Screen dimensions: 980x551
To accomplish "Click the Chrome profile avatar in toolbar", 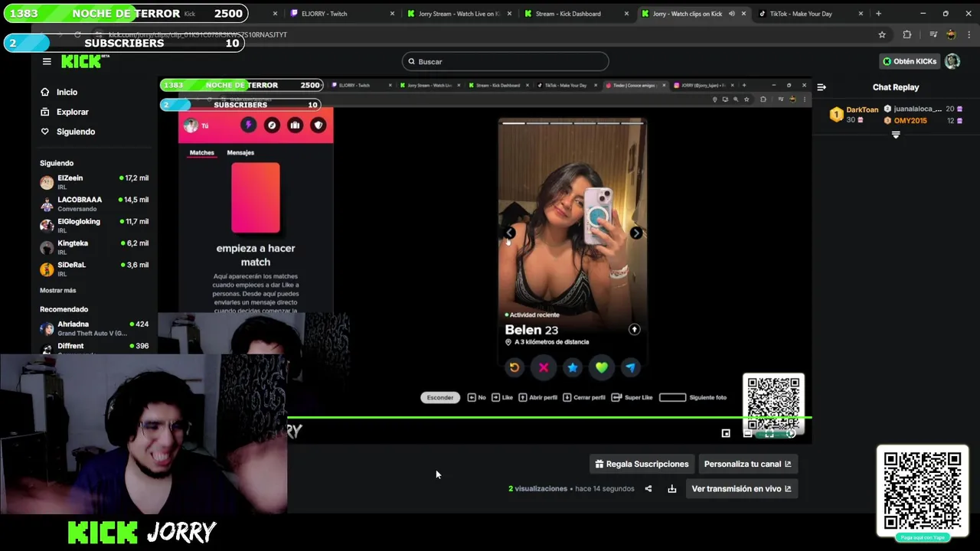I will tap(951, 34).
